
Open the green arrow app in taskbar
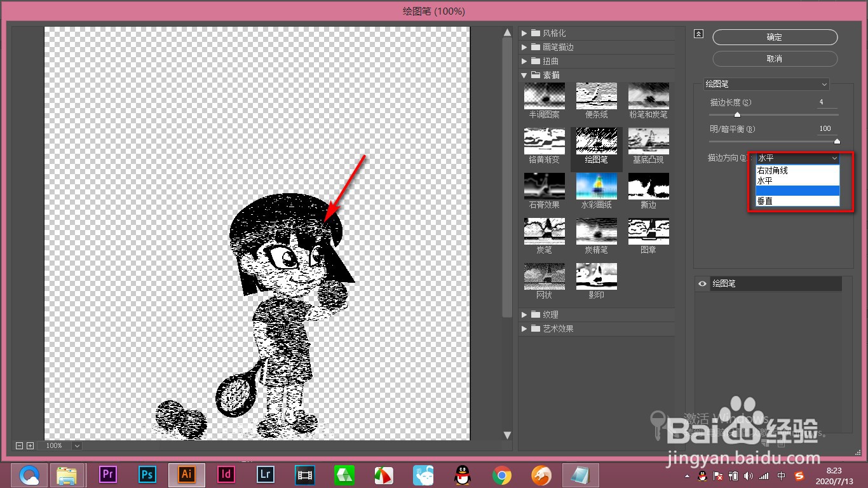coord(345,475)
